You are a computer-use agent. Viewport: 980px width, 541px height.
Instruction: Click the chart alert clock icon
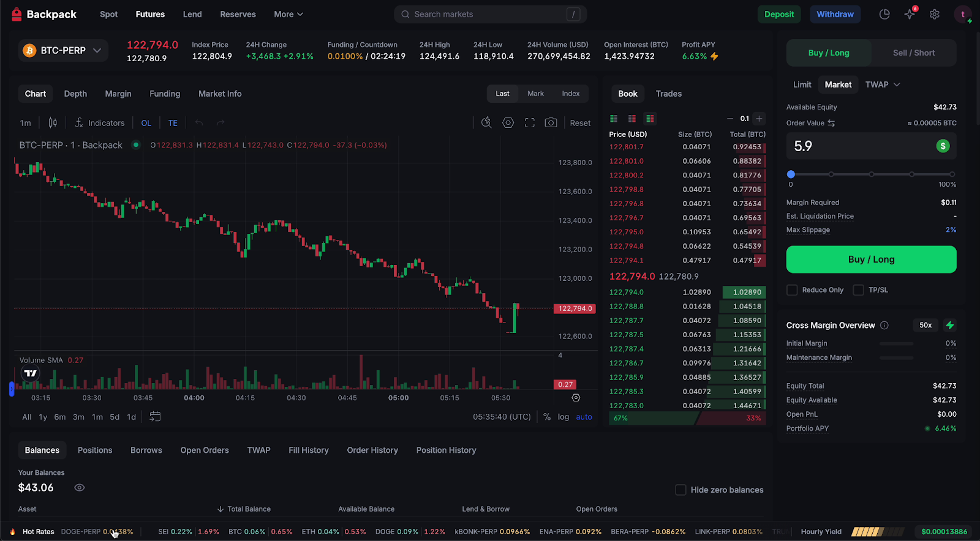(486, 122)
